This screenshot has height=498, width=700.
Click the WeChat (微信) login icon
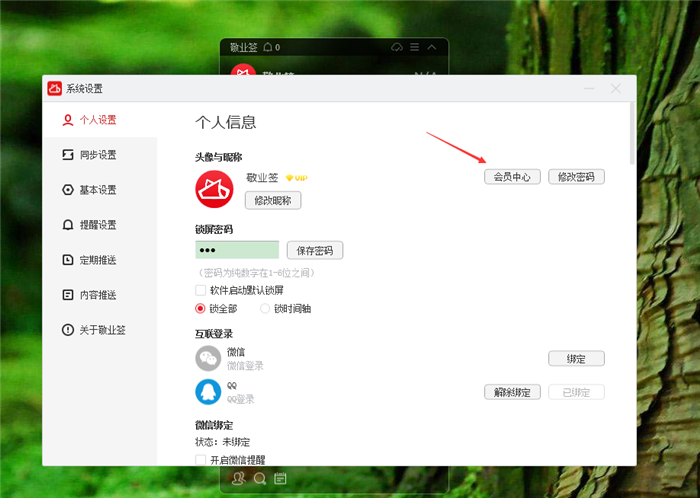(208, 358)
